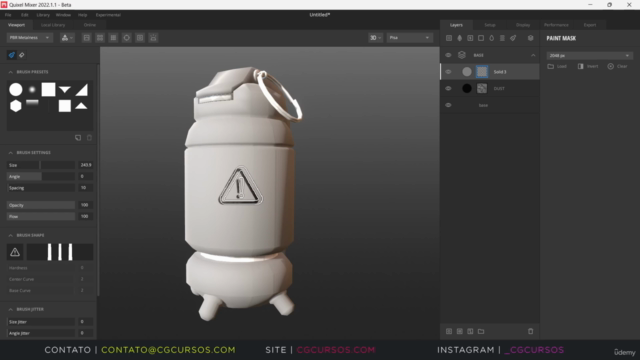Pick the downward triangle brush preset
The height and width of the screenshot is (360, 640).
click(64, 90)
